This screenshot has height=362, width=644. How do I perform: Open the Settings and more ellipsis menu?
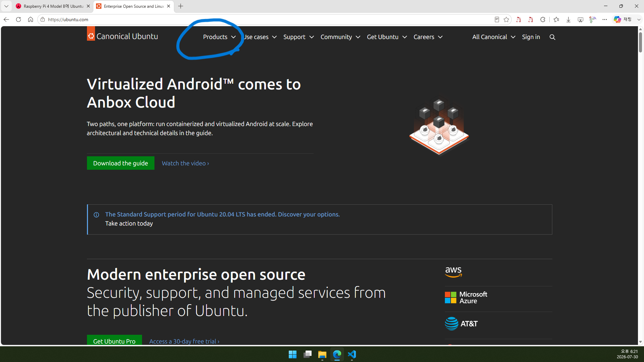(605, 19)
